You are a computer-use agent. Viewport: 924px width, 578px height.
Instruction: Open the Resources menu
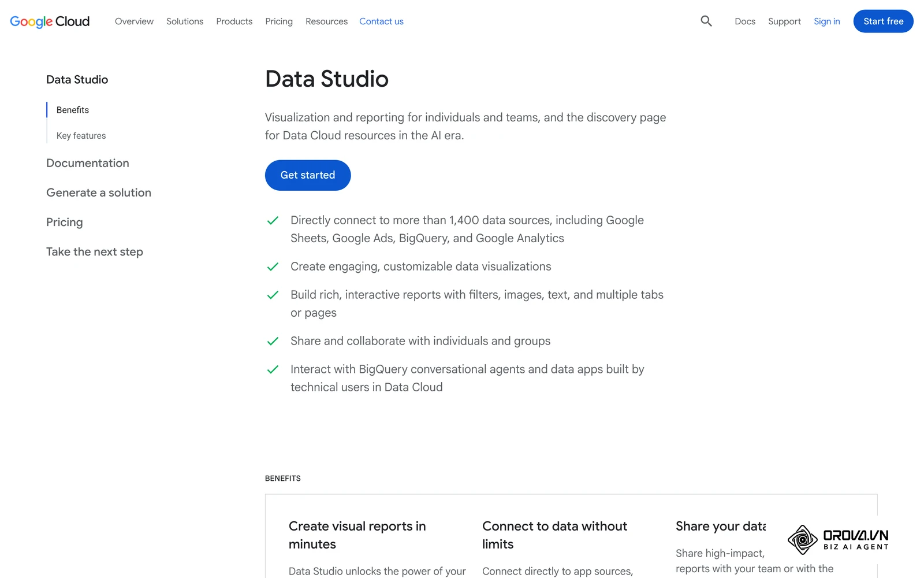[x=327, y=21]
